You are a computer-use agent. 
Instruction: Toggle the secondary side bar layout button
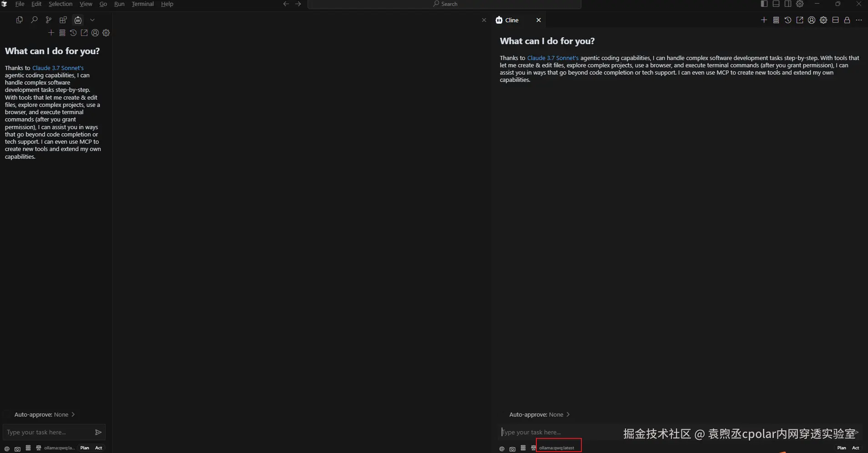pyautogui.click(x=788, y=4)
